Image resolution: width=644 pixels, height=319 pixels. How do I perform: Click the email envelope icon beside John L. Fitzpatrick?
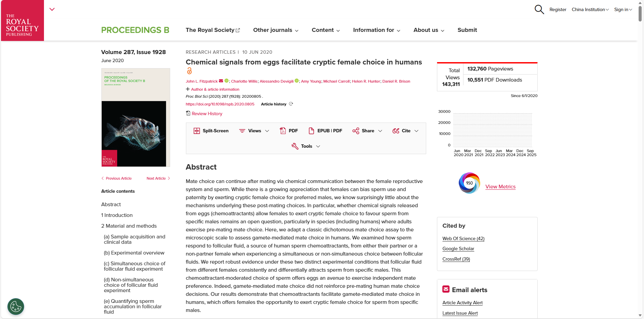click(221, 81)
